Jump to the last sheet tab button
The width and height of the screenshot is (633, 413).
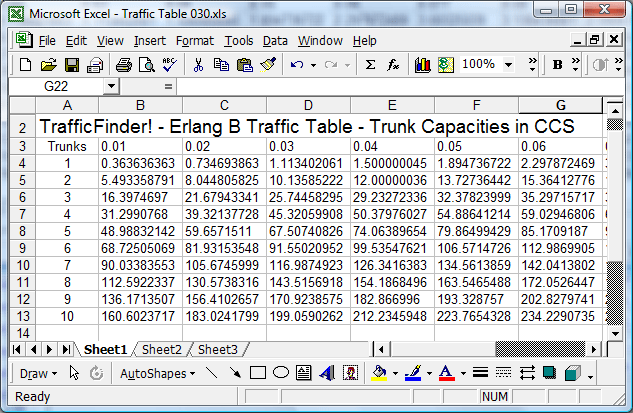click(66, 349)
